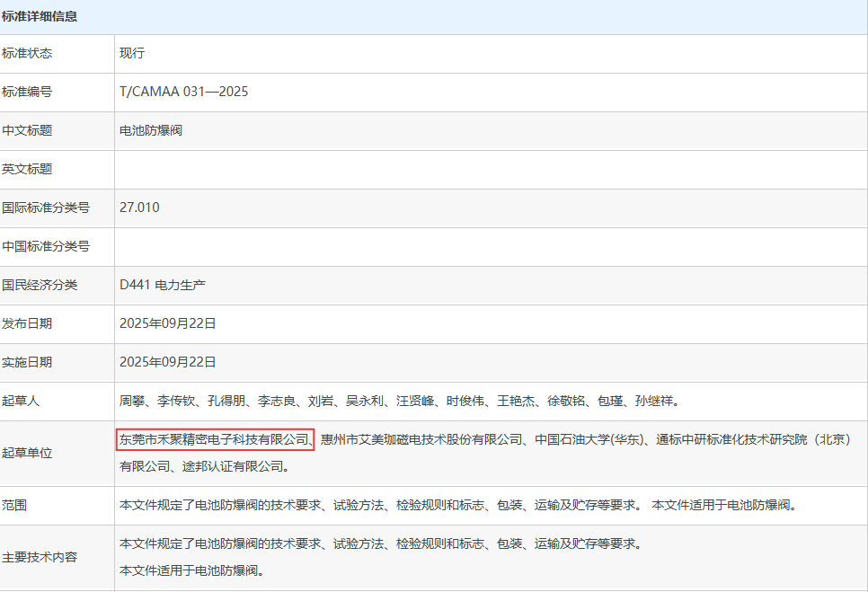The height and width of the screenshot is (592, 868).
Task: Click the drafter name 周攀
Action: [132, 401]
